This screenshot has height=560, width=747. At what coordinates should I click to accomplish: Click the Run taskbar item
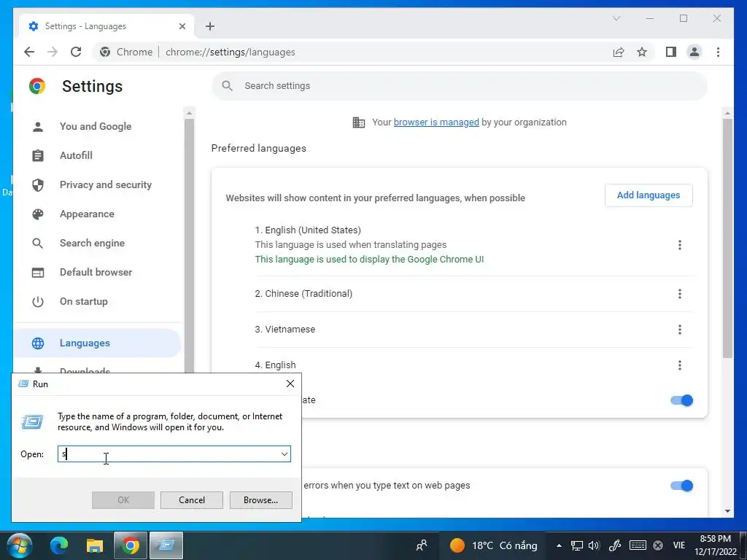click(x=166, y=545)
